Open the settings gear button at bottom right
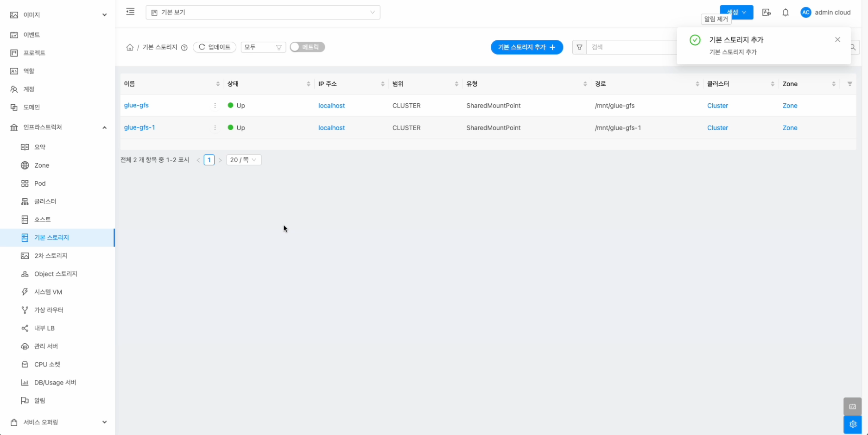The image size is (868, 435). coord(852,424)
